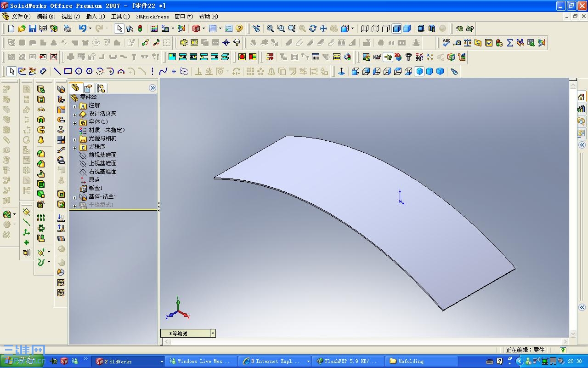Switch to the Dimetric standard view
Image resolution: width=588 pixels, height=368 pixels.
point(441,71)
